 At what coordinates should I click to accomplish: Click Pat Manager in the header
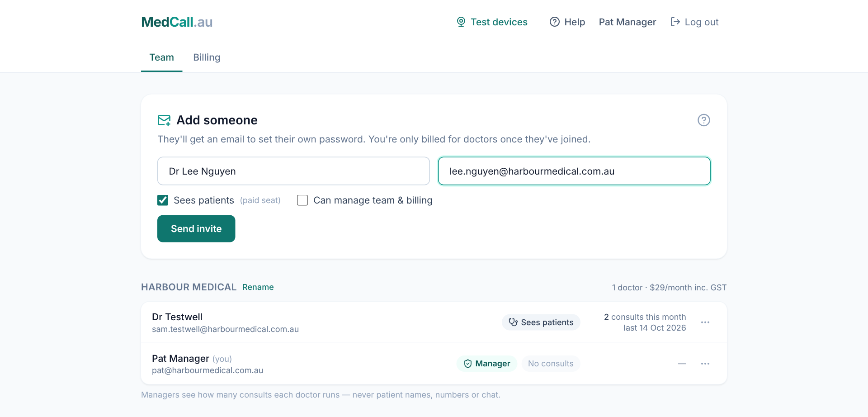coord(627,22)
